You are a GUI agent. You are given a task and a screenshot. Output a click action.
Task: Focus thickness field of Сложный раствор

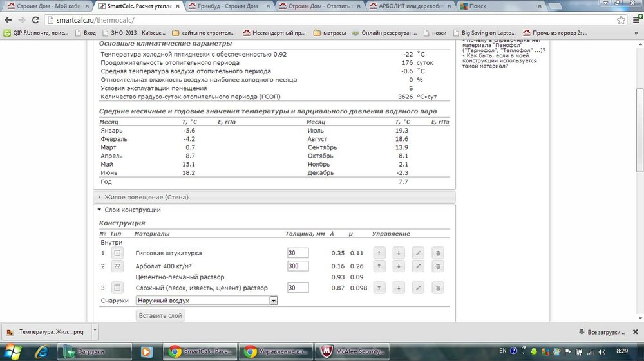[298, 288]
